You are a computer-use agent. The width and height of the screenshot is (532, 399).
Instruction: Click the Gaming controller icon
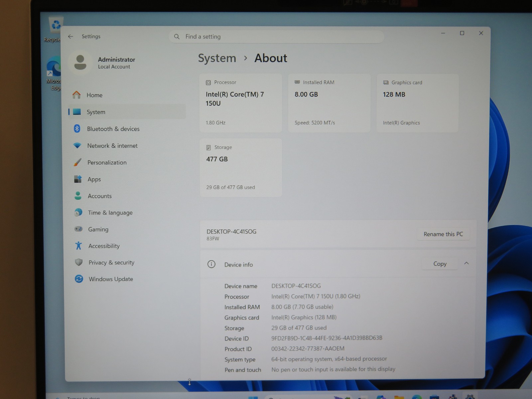(78, 229)
